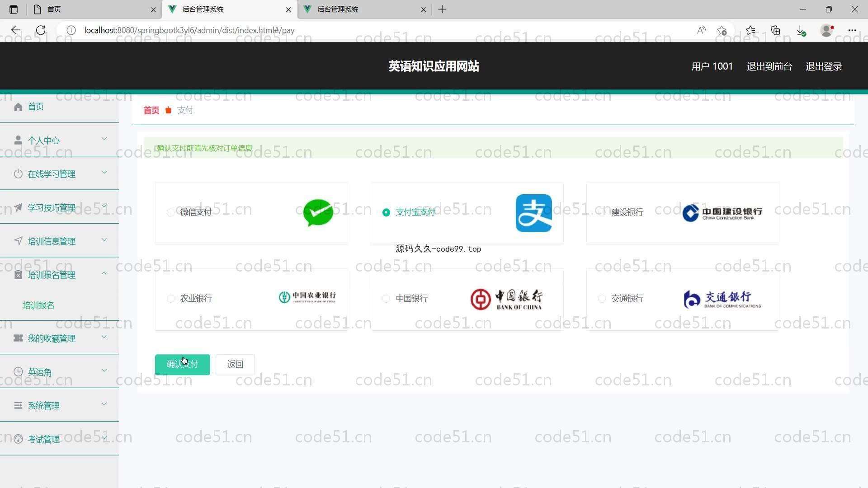Screen dimensions: 868x488
Task: Click the power icon next to 在线学习管理
Action: click(18, 174)
